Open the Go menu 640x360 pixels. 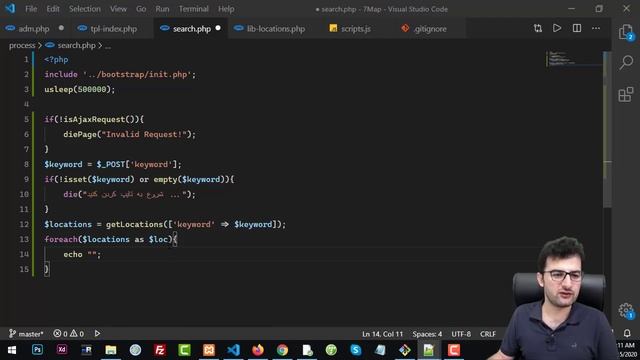click(x=141, y=9)
